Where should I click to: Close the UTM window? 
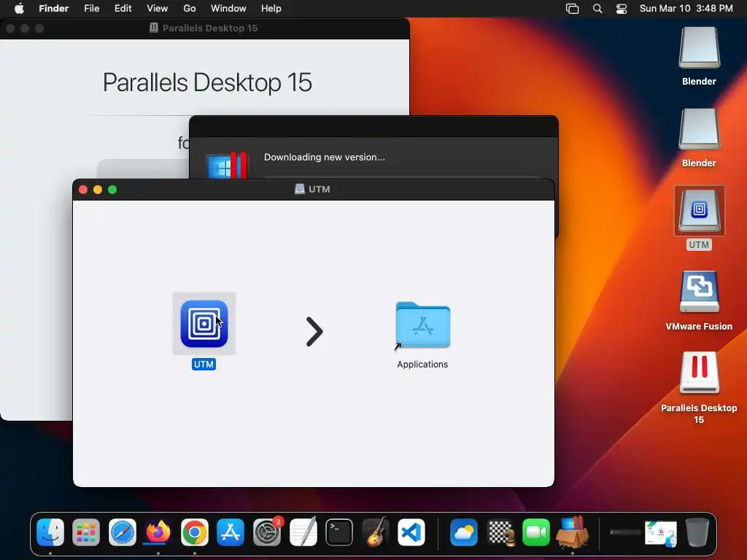83,190
